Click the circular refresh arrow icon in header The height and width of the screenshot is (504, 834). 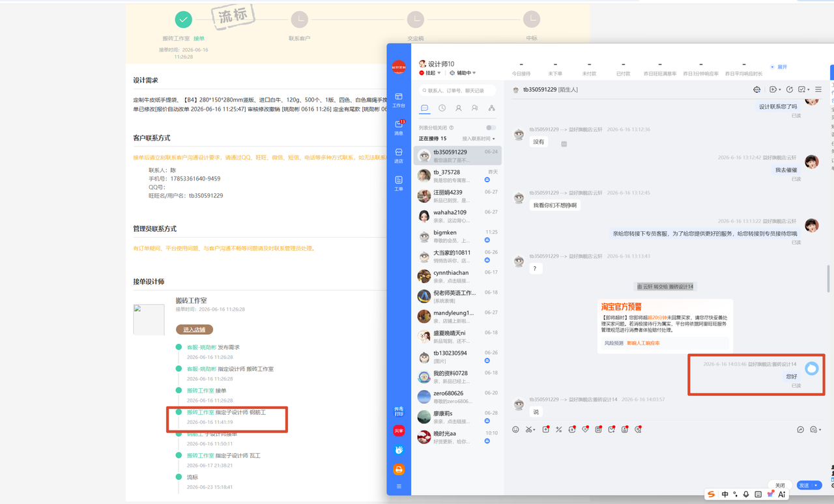click(x=789, y=90)
